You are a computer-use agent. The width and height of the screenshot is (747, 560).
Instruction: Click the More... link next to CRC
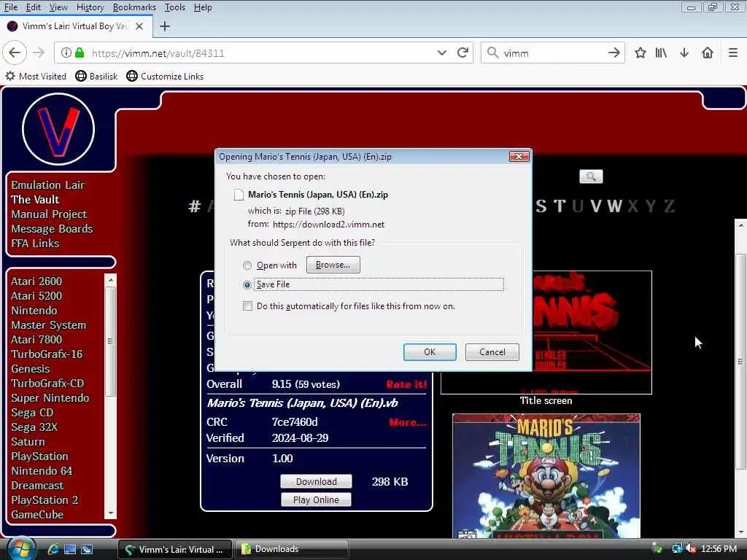[408, 422]
